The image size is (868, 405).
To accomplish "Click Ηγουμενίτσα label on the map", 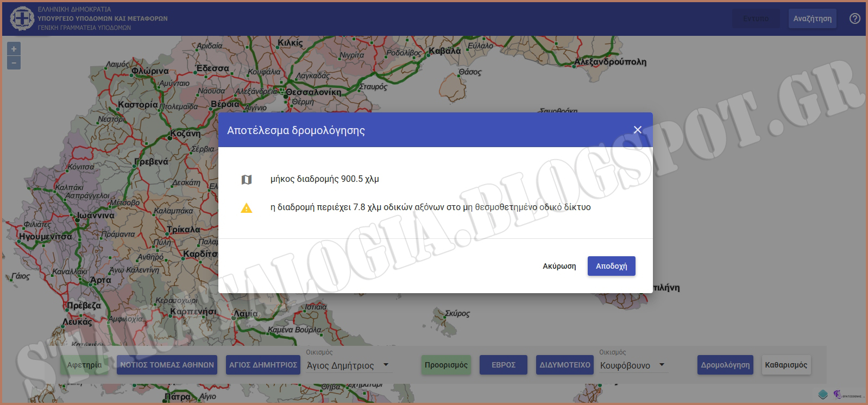I will [45, 237].
